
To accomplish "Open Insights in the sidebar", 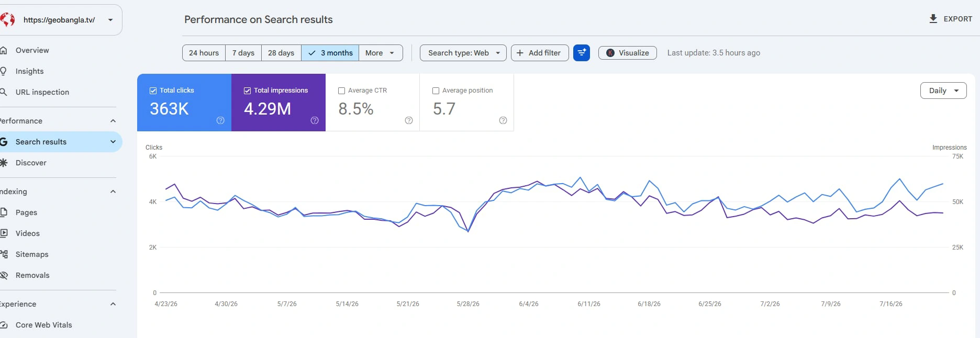I will coord(29,71).
